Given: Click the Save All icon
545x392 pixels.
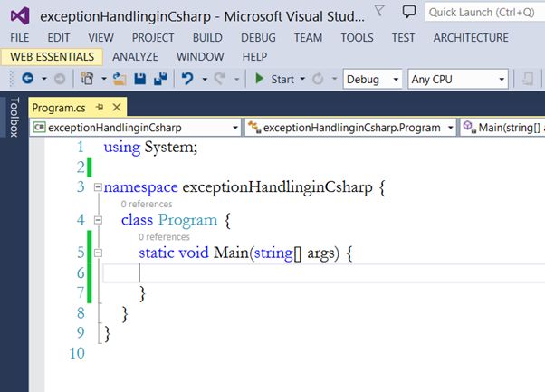Looking at the screenshot, I should coord(160,79).
